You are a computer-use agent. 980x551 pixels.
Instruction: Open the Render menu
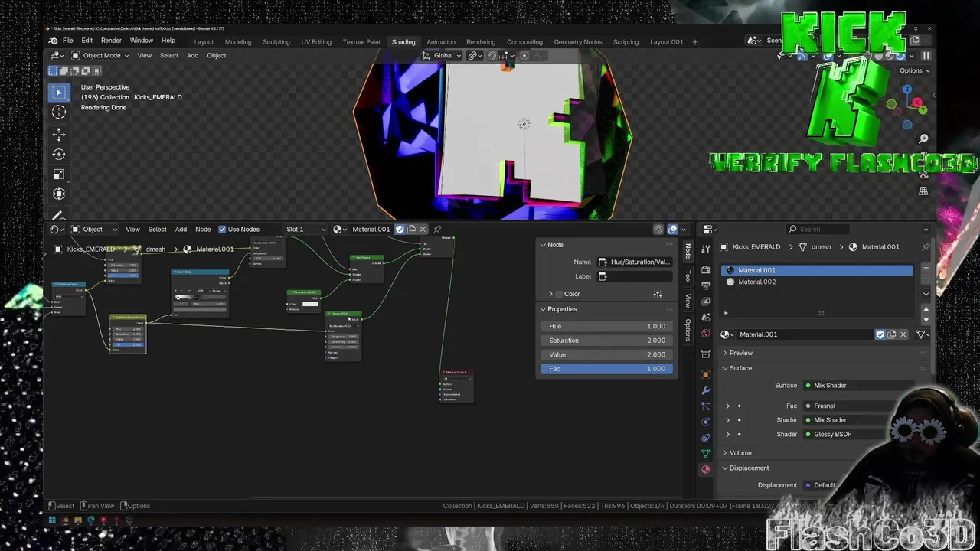111,41
